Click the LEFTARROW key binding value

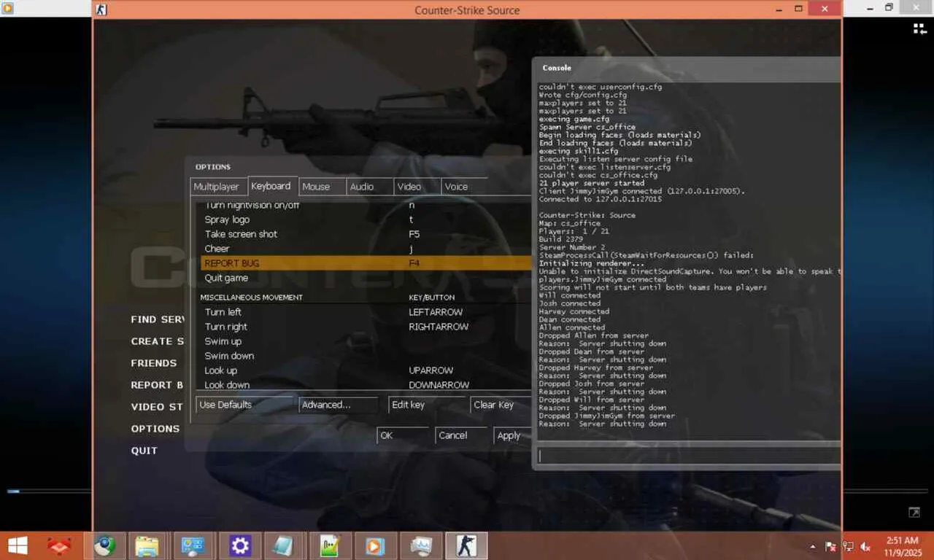click(x=436, y=312)
